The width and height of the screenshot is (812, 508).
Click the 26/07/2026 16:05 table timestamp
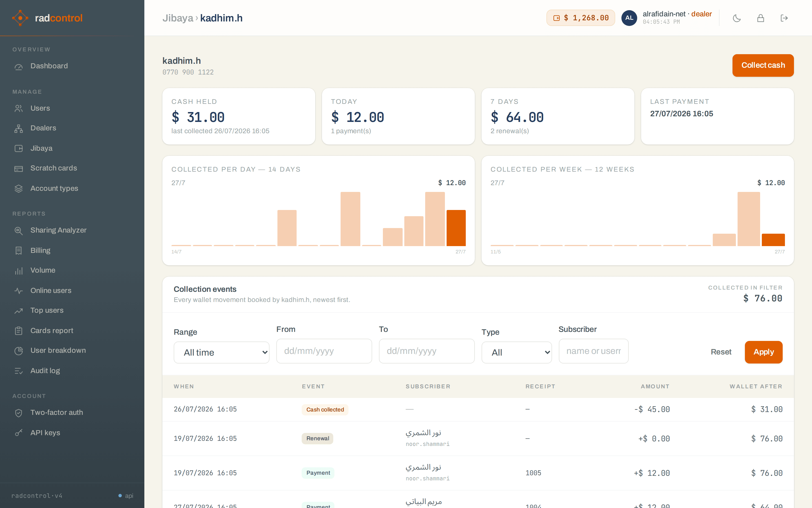205,409
